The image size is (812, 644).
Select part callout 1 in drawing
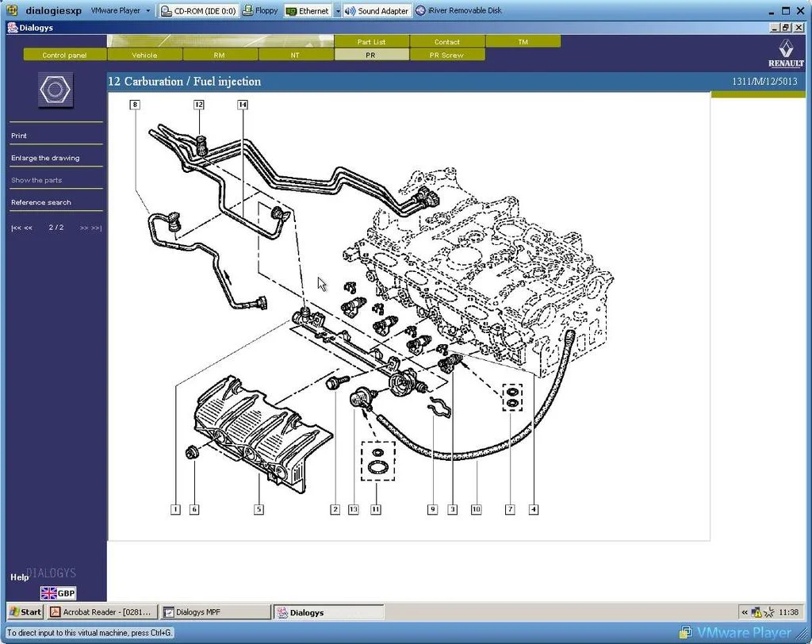(175, 509)
